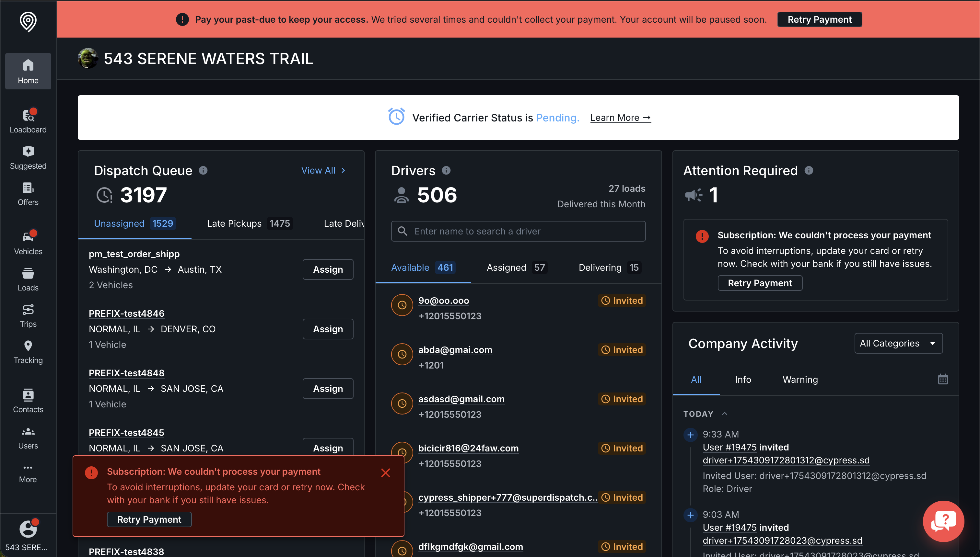Switch to the Delivering drivers tab
Image resolution: width=980 pixels, height=557 pixels.
[610, 267]
